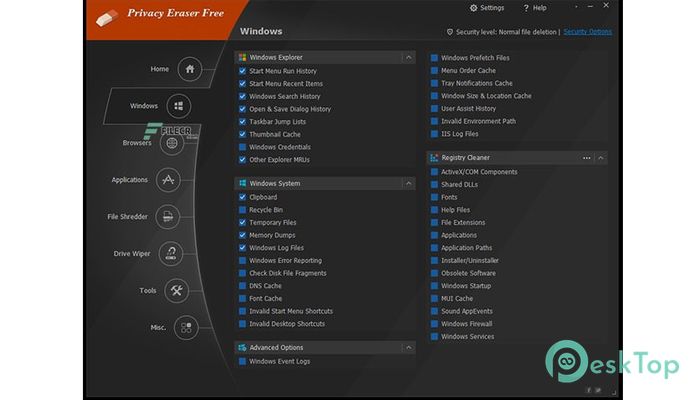Open the Applications icon
The width and height of the screenshot is (700, 400).
pyautogui.click(x=168, y=180)
